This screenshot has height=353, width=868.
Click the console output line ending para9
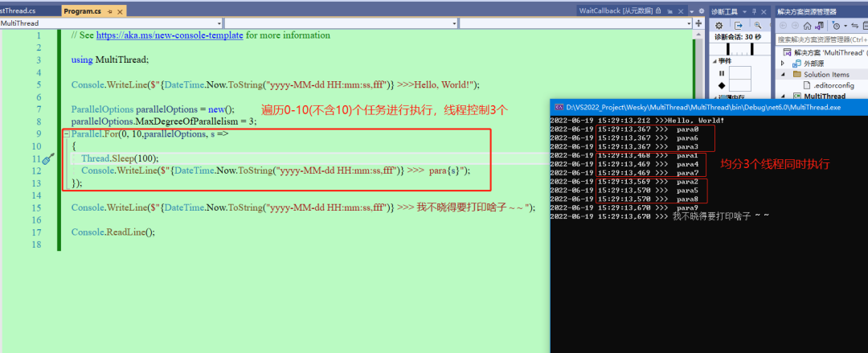624,207
